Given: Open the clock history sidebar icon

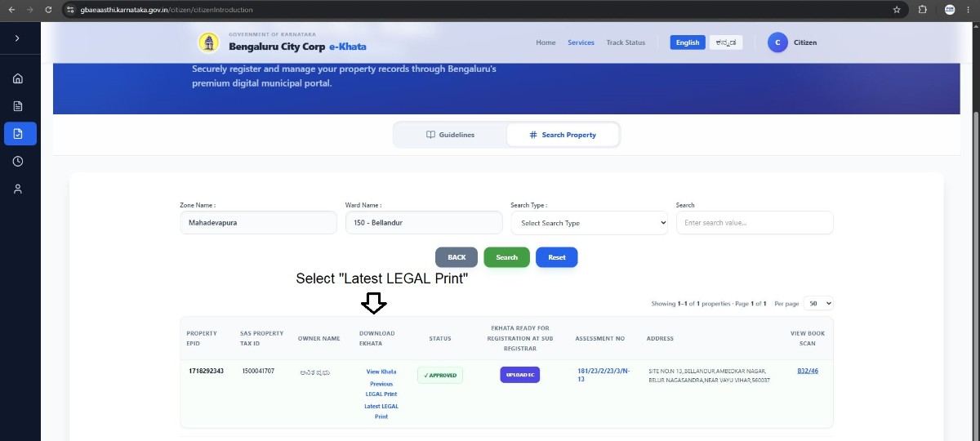Looking at the screenshot, I should point(18,161).
